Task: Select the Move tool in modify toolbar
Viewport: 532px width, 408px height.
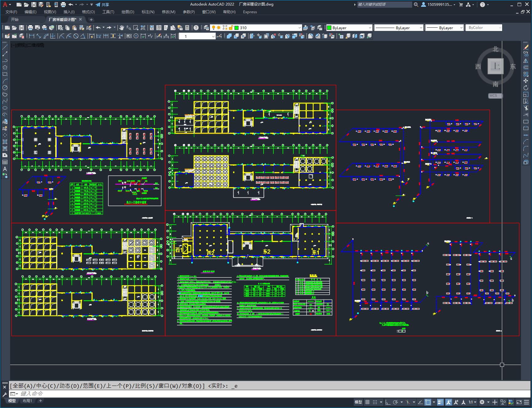Action: click(x=526, y=81)
